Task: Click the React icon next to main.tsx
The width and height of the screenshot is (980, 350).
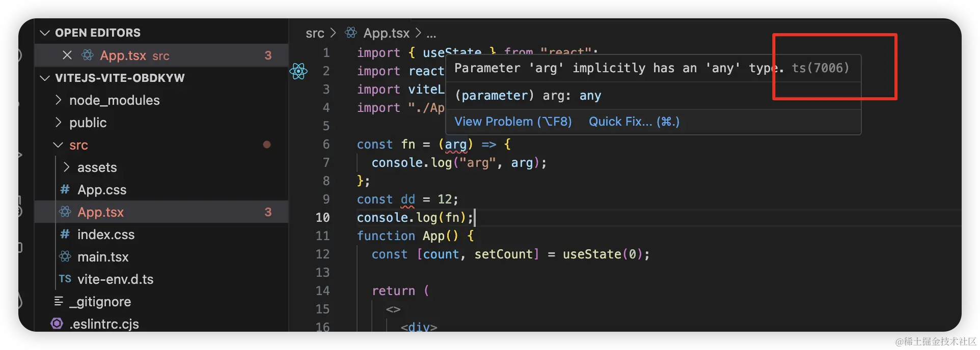Action: pyautogui.click(x=65, y=256)
